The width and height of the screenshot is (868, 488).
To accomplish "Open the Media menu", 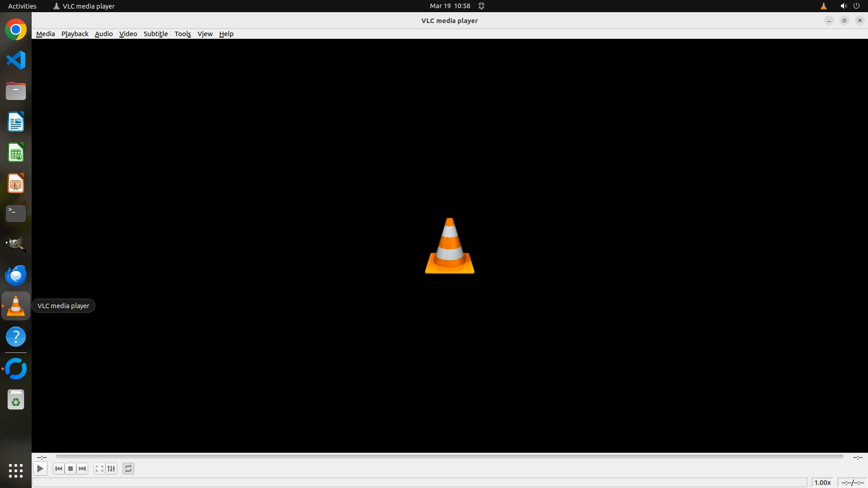I will [45, 34].
